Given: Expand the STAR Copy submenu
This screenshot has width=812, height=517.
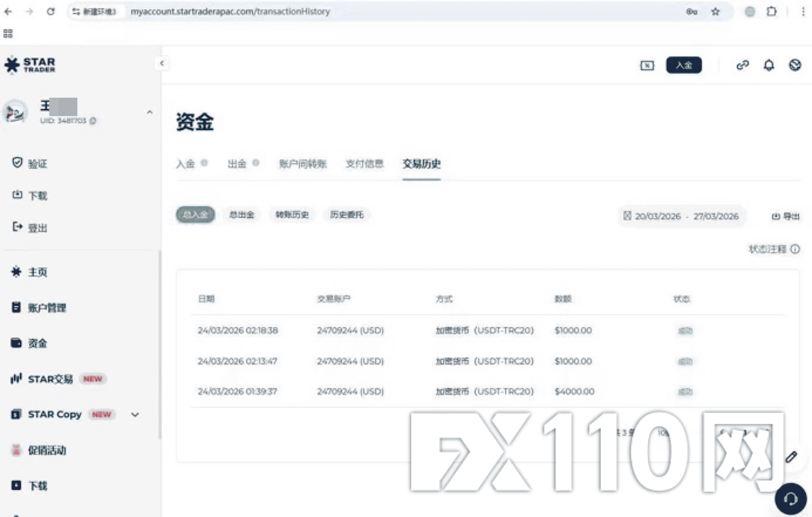Looking at the screenshot, I should [135, 414].
